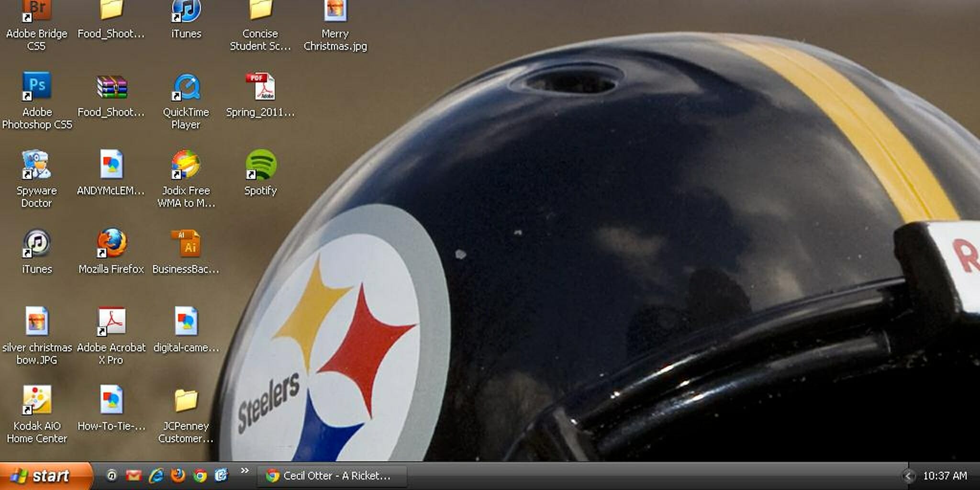The width and height of the screenshot is (980, 490).
Task: Expand the Quick Launch overflow chevron
Action: 245,471
